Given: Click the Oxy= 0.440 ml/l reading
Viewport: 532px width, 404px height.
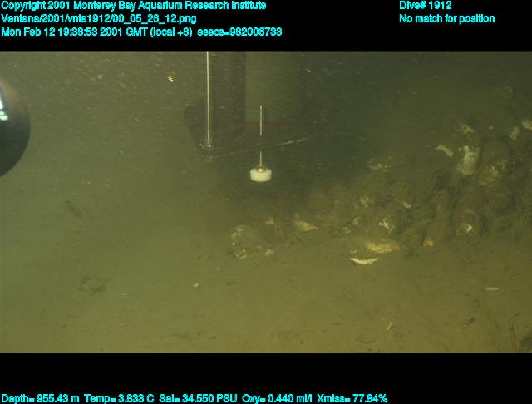Looking at the screenshot, I should pyautogui.click(x=277, y=398).
